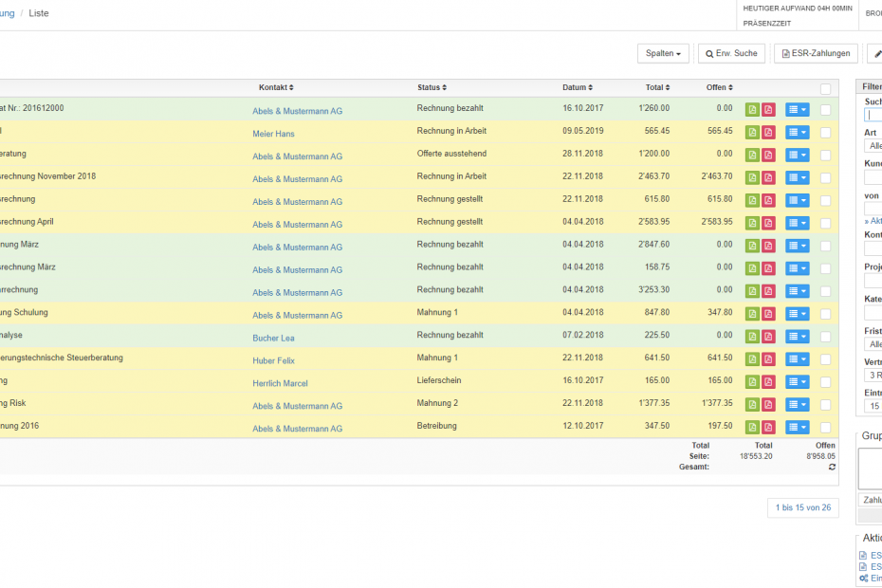
Task: Toggle the select-all checkbox in table header
Action: click(x=825, y=89)
